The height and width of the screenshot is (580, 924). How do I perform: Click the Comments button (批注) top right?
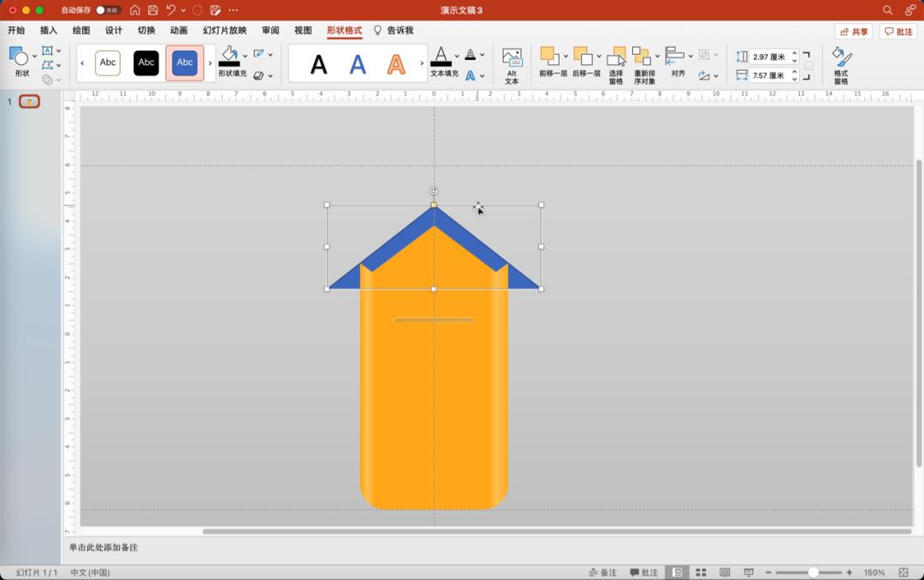tap(898, 32)
